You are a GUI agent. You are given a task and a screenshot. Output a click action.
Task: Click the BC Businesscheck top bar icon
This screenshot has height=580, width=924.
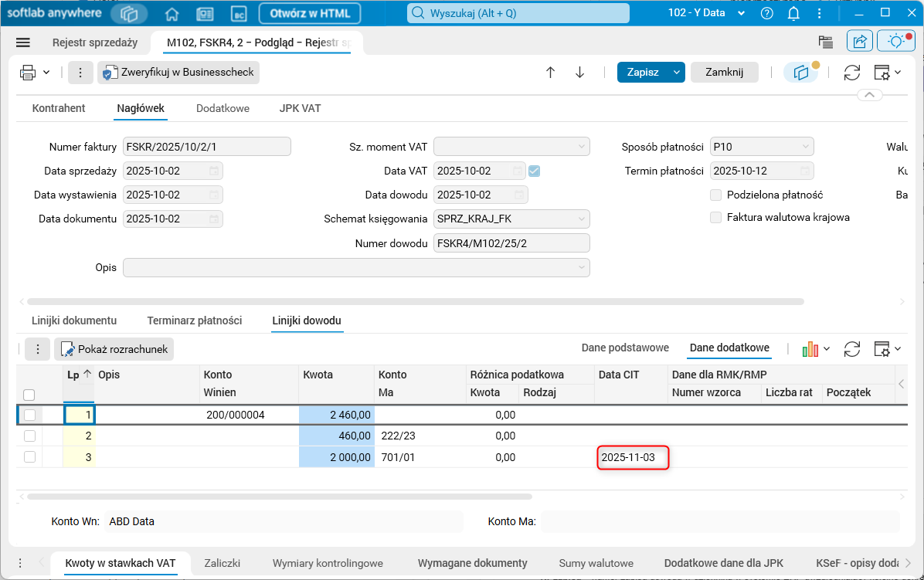pyautogui.click(x=239, y=14)
